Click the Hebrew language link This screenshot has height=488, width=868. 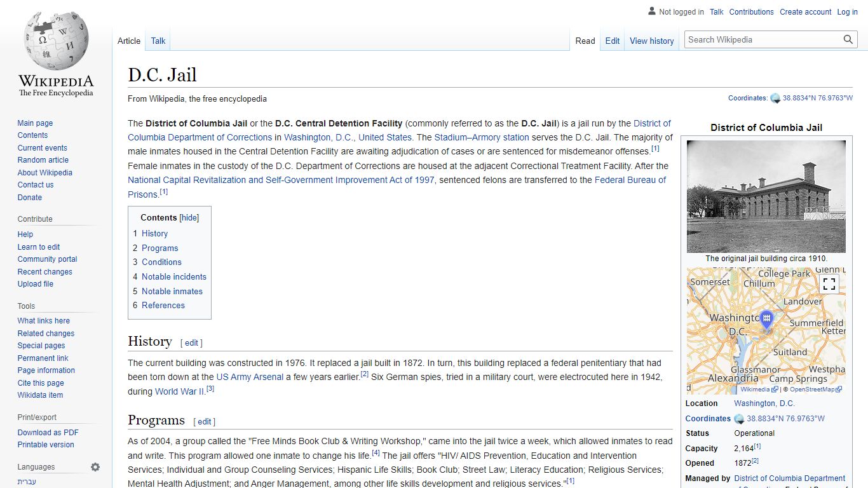[26, 482]
